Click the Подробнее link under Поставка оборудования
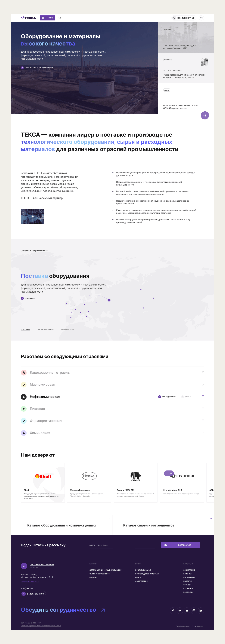 28,298
